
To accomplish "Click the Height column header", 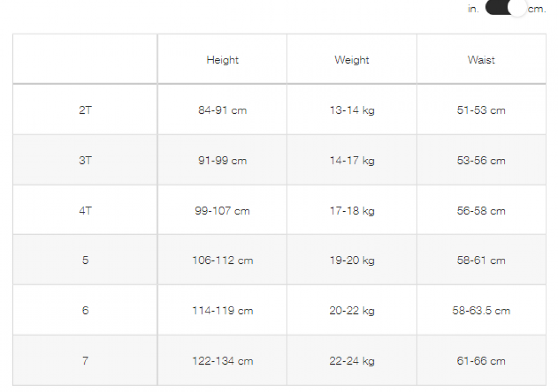I will coord(222,60).
